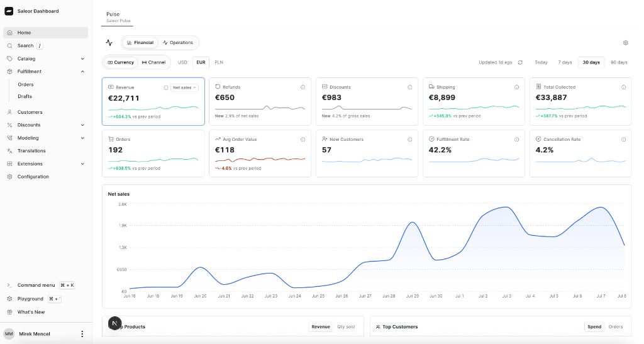Set date range to 30 days
The width and height of the screenshot is (644, 344).
591,62
